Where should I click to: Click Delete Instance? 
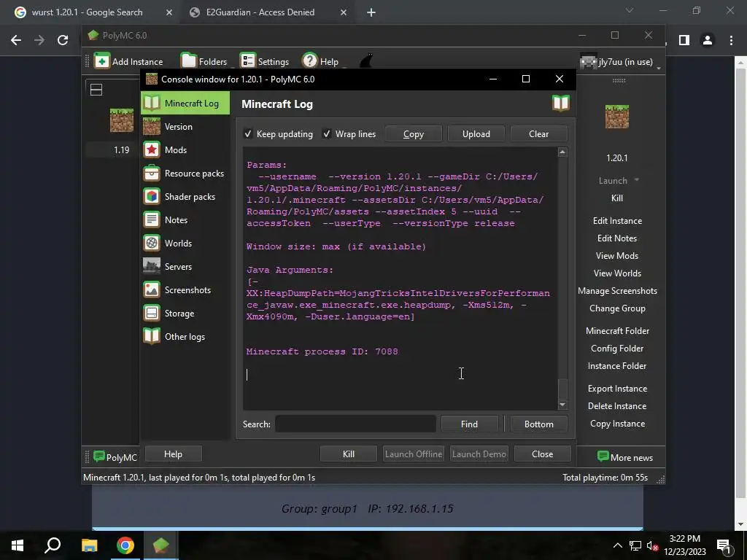click(x=617, y=405)
